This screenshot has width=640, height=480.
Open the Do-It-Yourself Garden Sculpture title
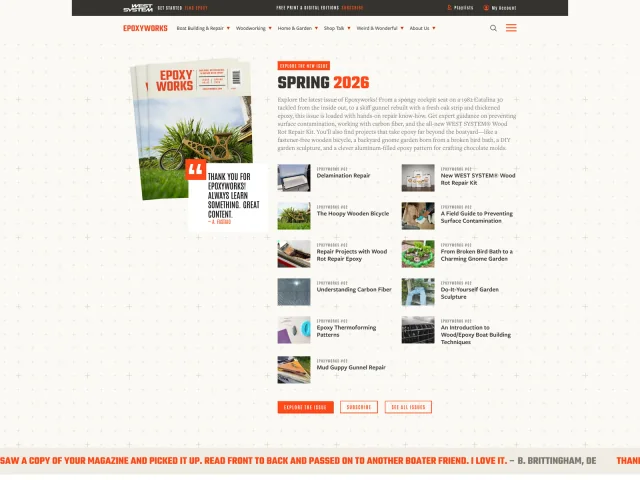coord(470,293)
